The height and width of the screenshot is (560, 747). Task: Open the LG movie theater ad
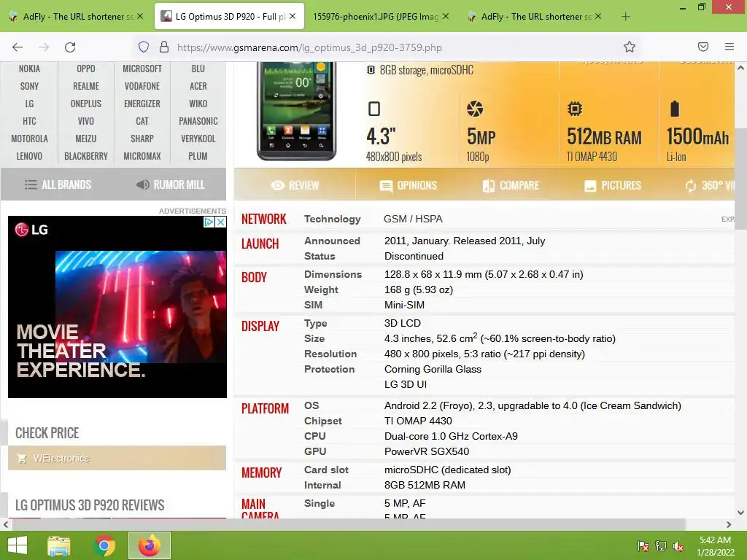tap(117, 307)
